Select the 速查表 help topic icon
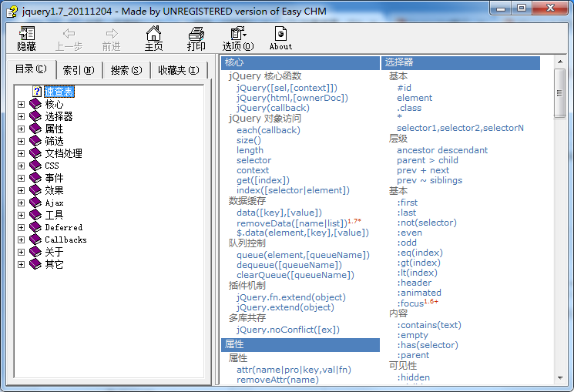 pos(36,92)
